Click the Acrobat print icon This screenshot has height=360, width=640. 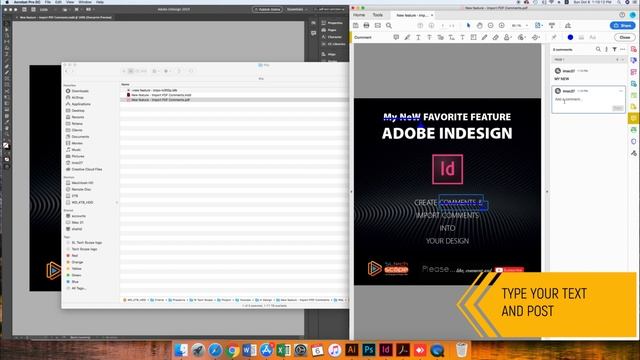pos(367,25)
